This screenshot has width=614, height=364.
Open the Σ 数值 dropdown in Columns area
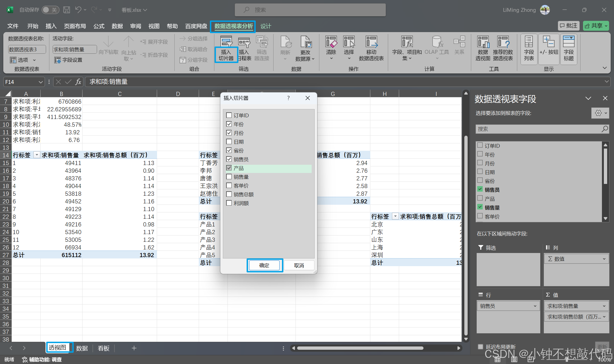[x=604, y=259]
